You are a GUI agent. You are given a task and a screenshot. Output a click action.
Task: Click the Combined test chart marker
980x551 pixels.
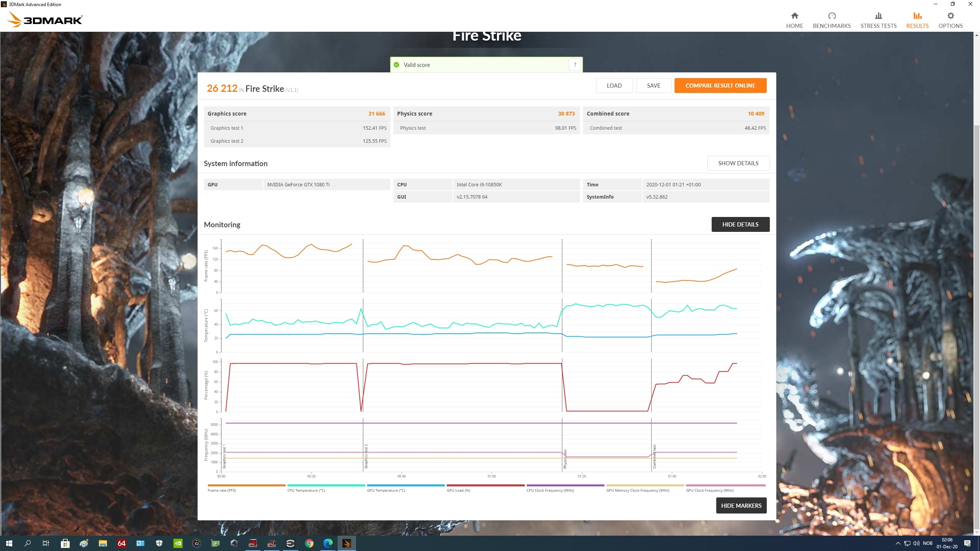(x=654, y=457)
